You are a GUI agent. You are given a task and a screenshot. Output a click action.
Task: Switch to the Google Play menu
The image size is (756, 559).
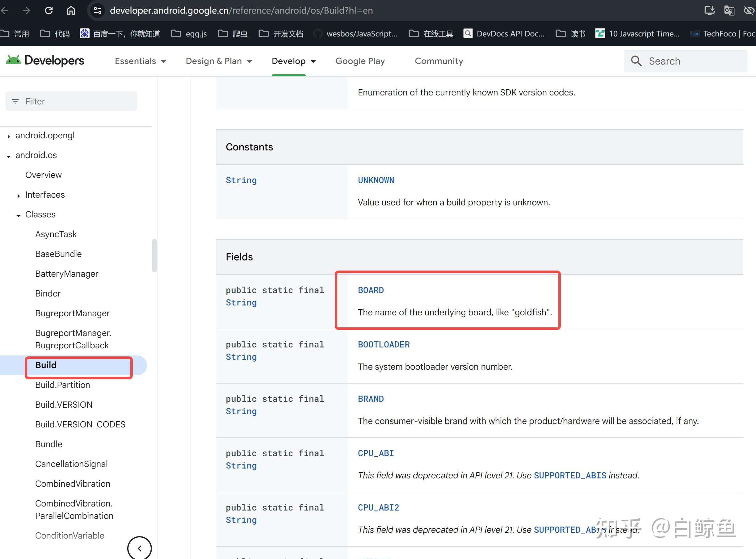(x=360, y=61)
